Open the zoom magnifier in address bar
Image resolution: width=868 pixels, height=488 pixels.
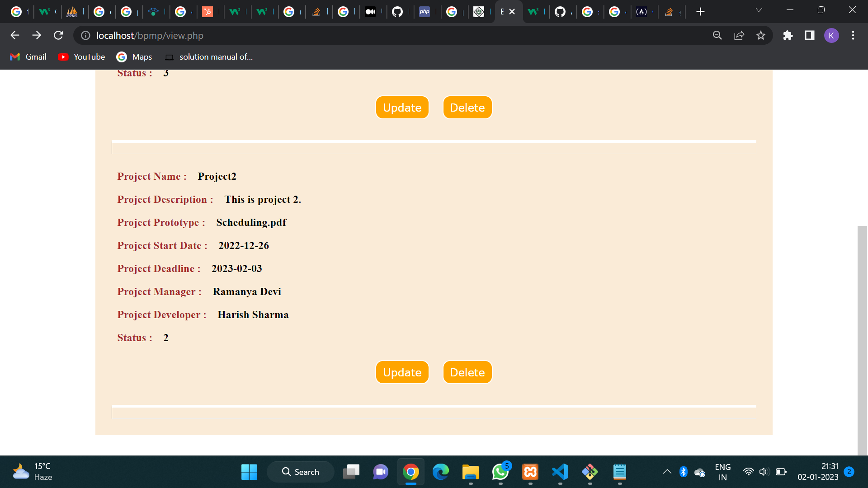point(717,35)
